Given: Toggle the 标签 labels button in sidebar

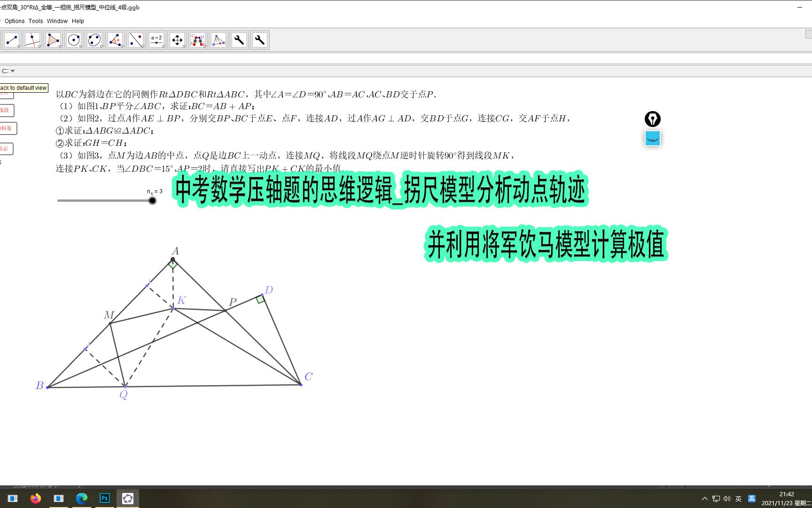Looking at the screenshot, I should tap(8, 128).
